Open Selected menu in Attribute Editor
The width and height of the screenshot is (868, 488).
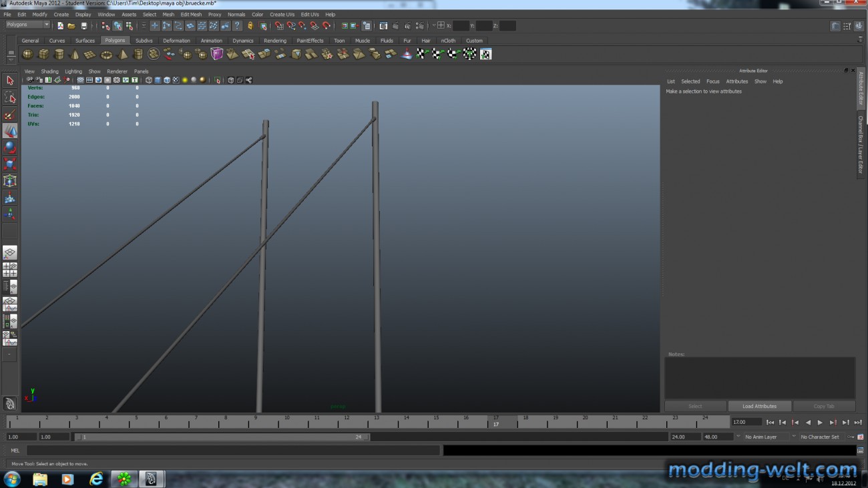tap(690, 81)
